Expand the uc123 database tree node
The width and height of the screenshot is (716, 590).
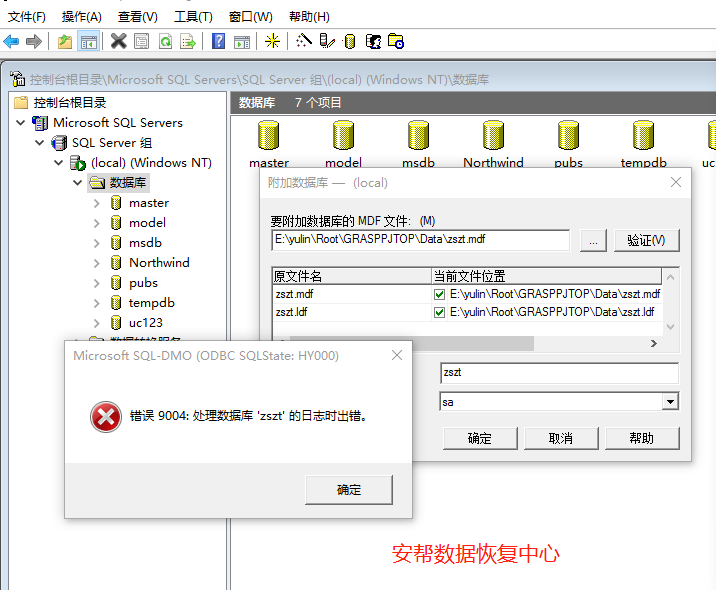pos(96,323)
